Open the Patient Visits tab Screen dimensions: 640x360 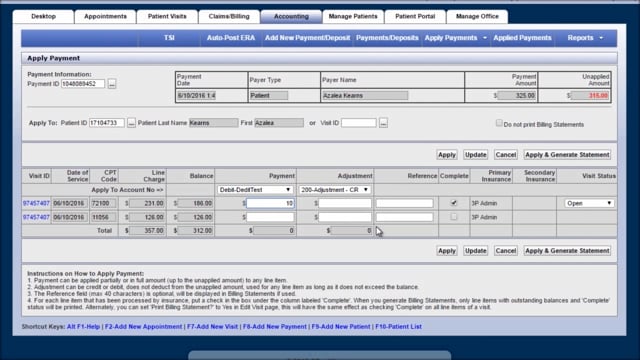click(x=167, y=16)
